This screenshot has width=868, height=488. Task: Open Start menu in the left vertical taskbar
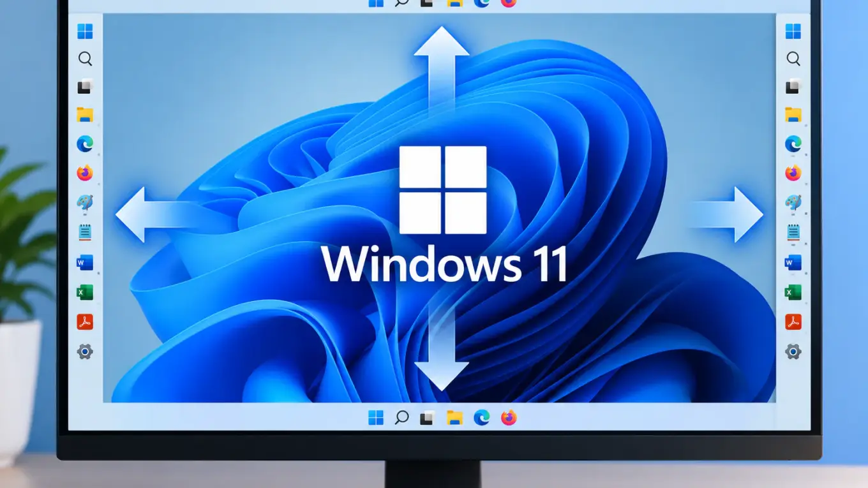click(85, 31)
